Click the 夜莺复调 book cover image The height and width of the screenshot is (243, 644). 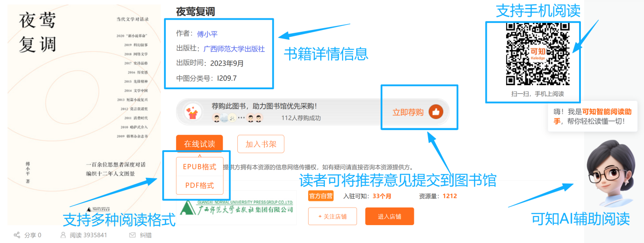84,112
